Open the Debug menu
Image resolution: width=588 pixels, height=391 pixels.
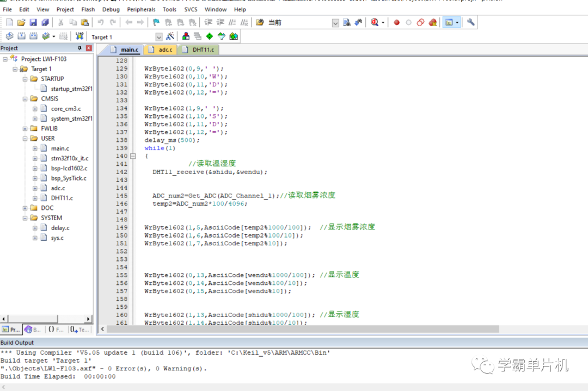tap(111, 9)
